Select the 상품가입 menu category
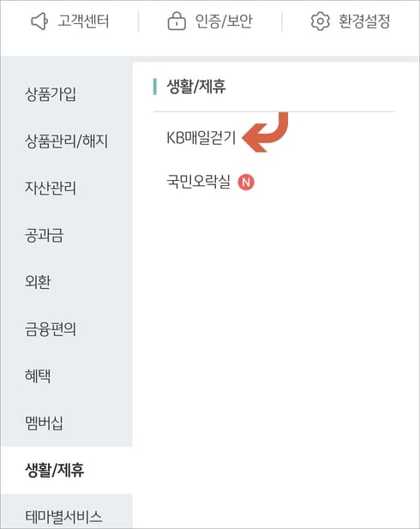This screenshot has height=529, width=420. (x=67, y=93)
